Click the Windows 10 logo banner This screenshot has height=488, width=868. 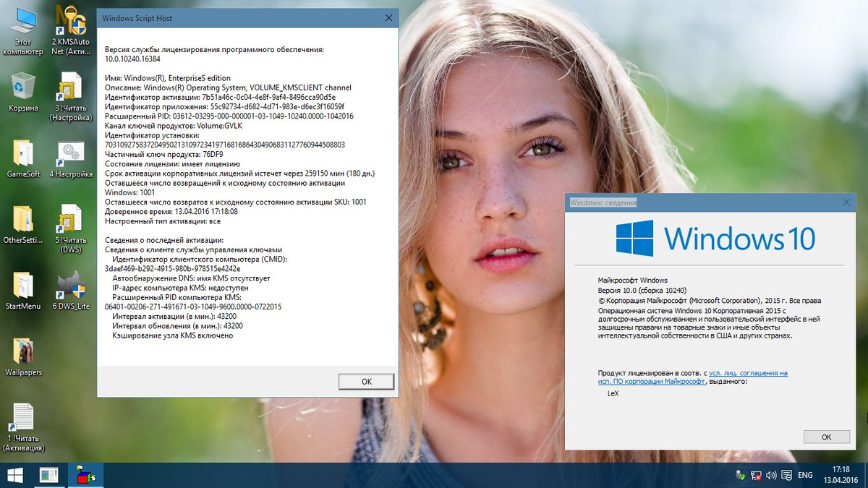pos(715,238)
